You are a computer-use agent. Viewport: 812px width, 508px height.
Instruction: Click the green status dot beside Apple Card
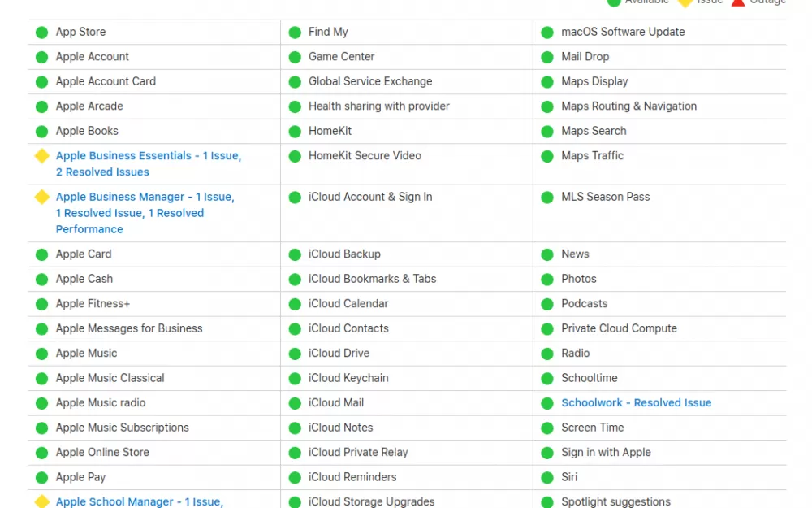42,254
